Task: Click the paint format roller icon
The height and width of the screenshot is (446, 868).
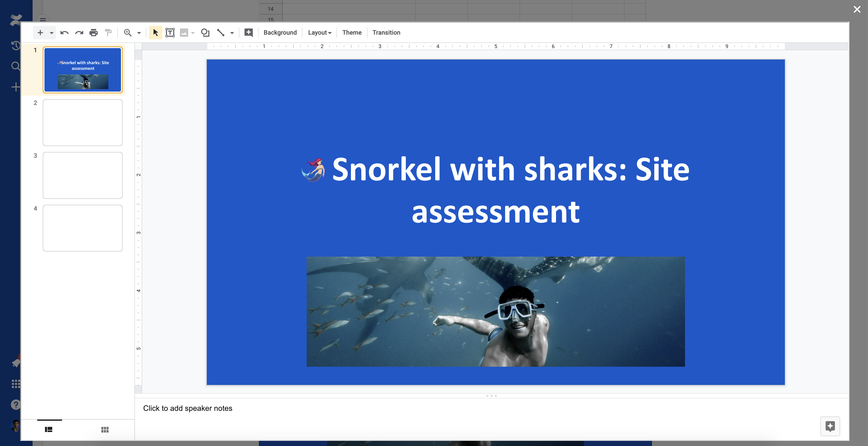Action: [108, 33]
